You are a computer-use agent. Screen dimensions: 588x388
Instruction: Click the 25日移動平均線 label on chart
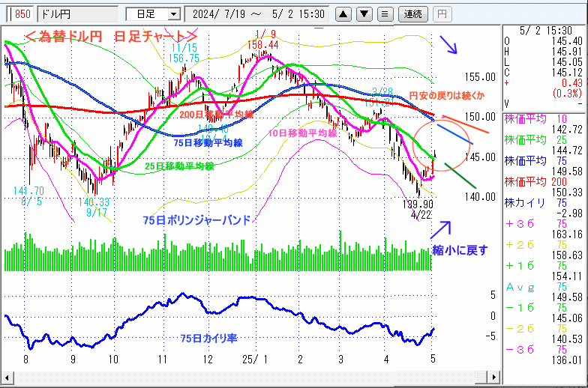(x=180, y=166)
